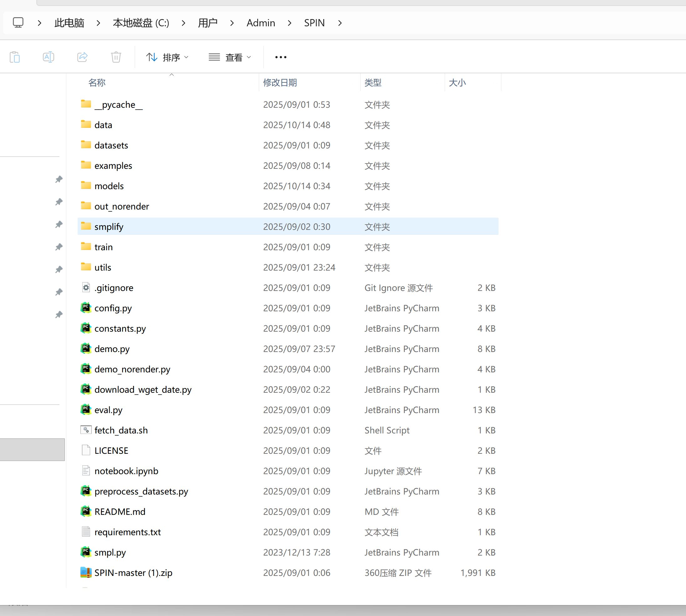Click the Share icon in toolbar

[82, 57]
